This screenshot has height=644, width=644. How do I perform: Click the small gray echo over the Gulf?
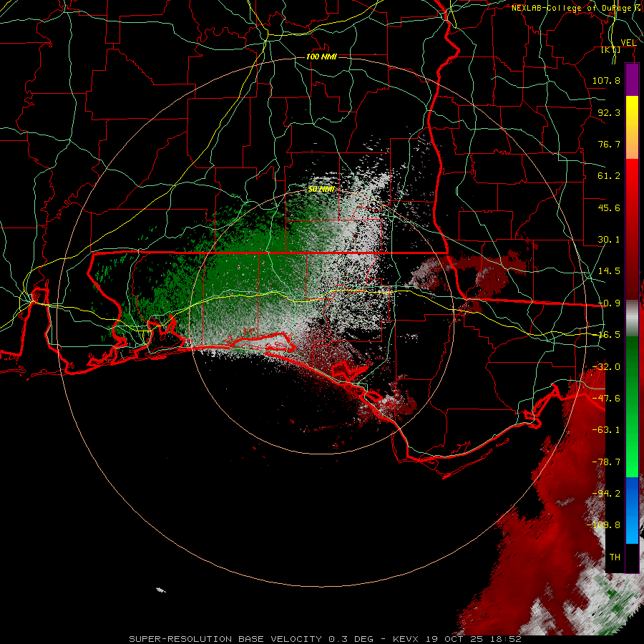point(161,590)
